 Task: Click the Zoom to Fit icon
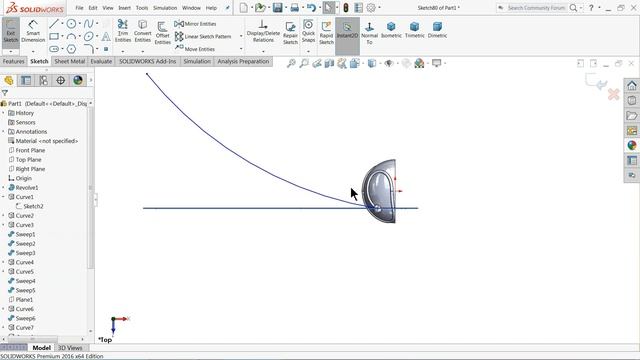(291, 63)
